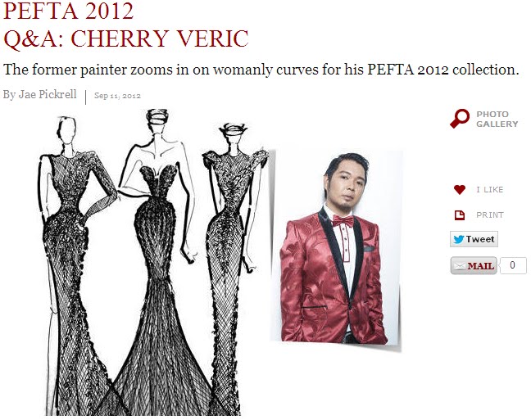Image resolution: width=531 pixels, height=420 pixels.
Task: Click the red heart I Like icon
Action: [460, 189]
